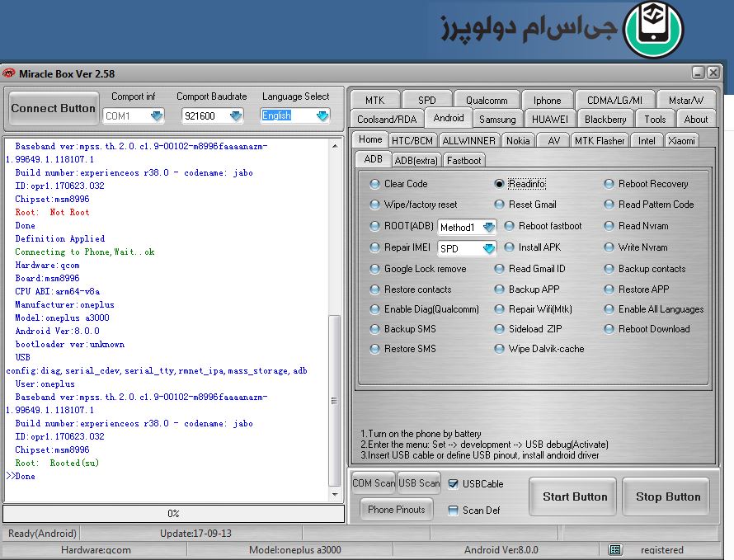Select the Reboot fastboot option
734x560 pixels.
tap(509, 226)
